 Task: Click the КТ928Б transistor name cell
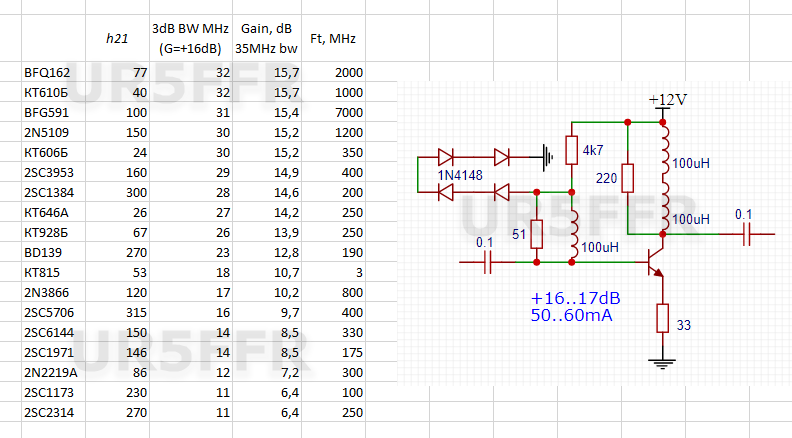[54, 232]
